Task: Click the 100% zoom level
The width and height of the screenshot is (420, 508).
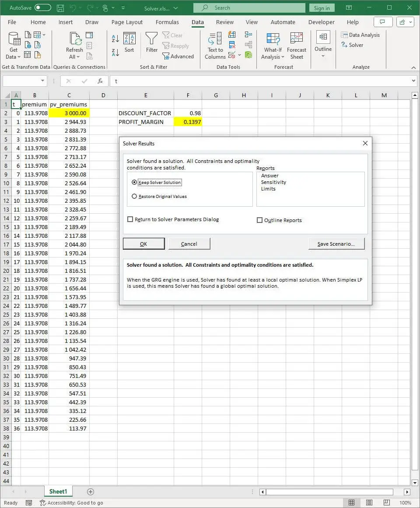Action: (405, 503)
